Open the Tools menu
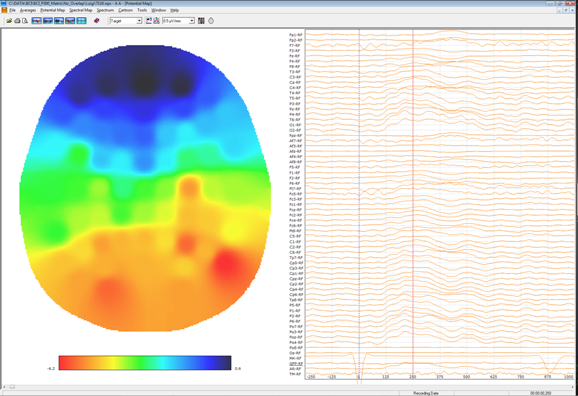Viewport: 578px width, 396px height. coord(142,10)
